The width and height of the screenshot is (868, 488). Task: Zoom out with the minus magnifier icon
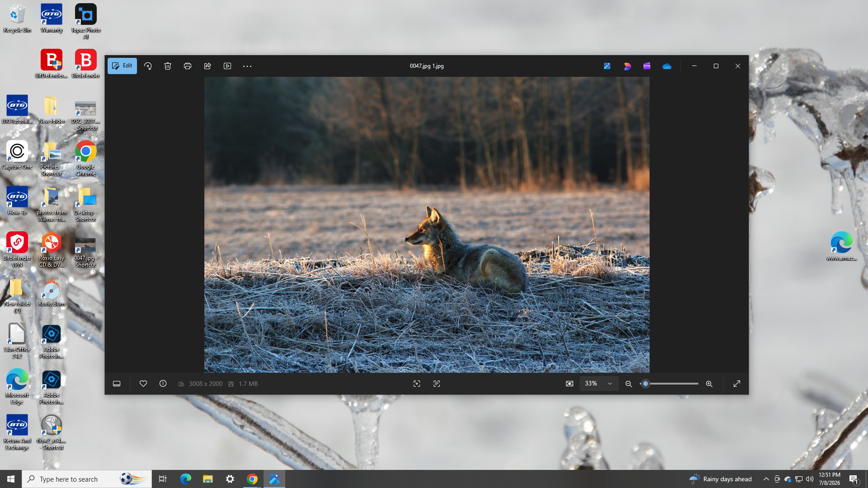628,384
